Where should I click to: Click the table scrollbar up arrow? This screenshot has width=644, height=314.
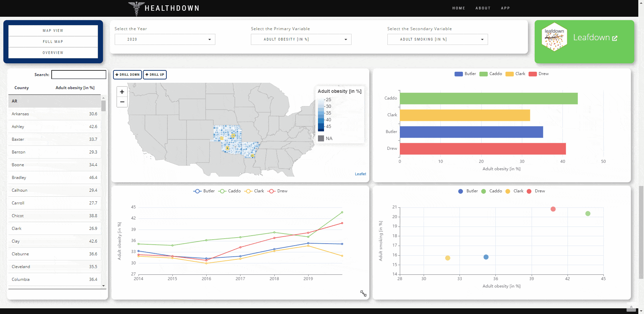[x=103, y=98]
